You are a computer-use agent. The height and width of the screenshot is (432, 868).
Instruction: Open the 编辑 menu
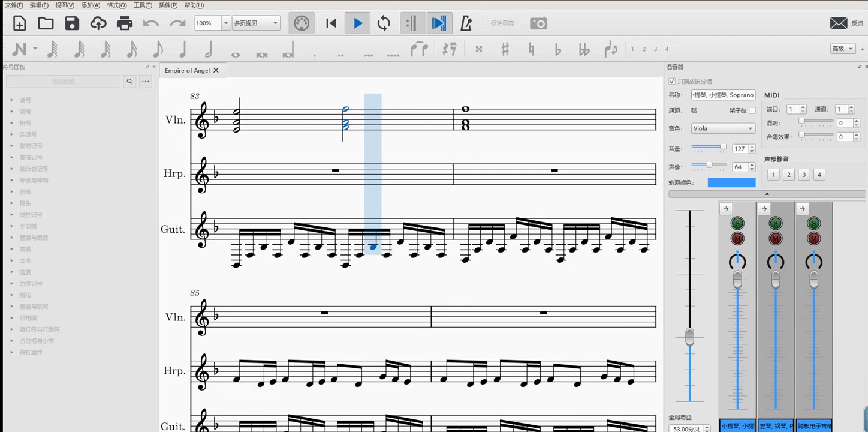(x=39, y=5)
